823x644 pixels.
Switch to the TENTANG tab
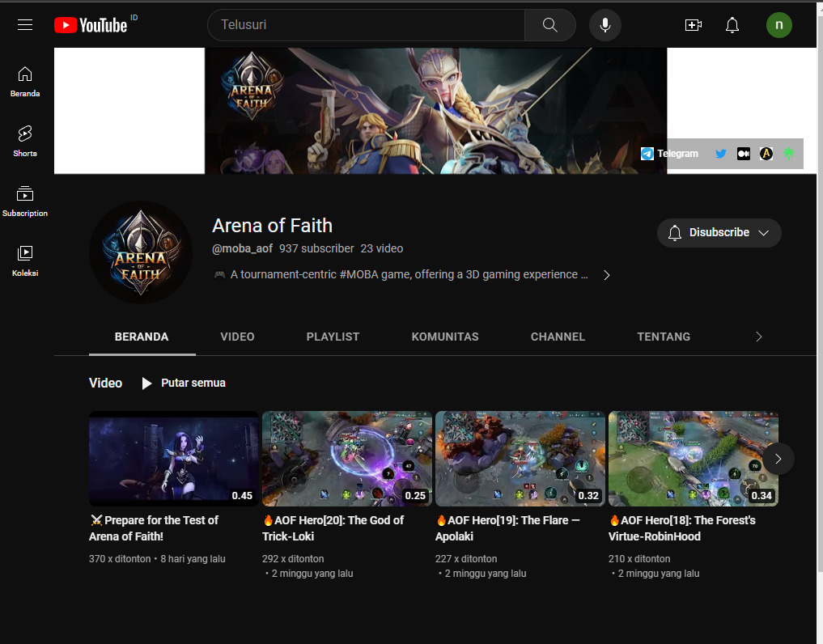pos(664,337)
